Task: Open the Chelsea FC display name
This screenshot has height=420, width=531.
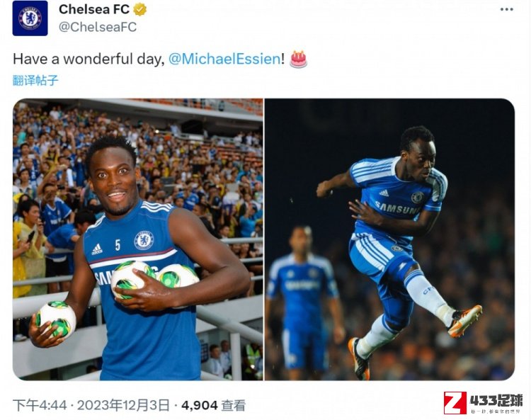Action: pos(94,9)
